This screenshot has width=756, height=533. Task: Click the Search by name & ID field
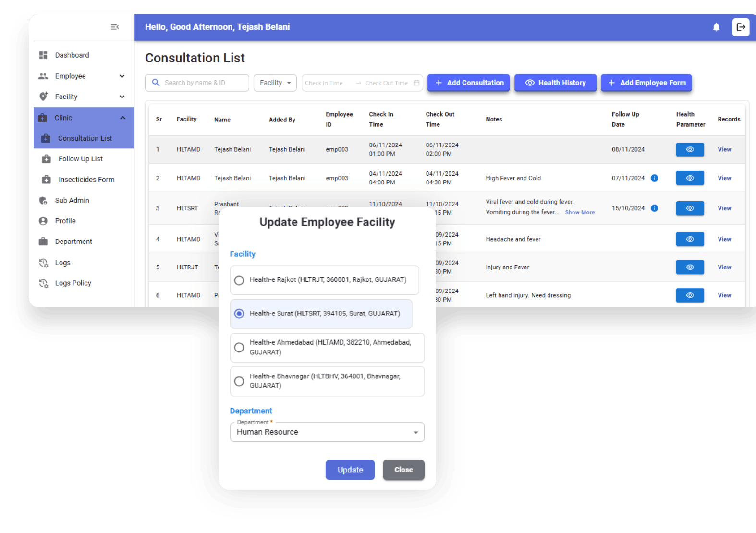pos(197,83)
